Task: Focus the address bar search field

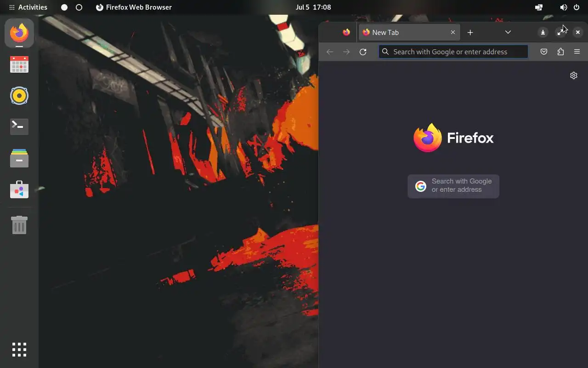Action: (x=453, y=52)
